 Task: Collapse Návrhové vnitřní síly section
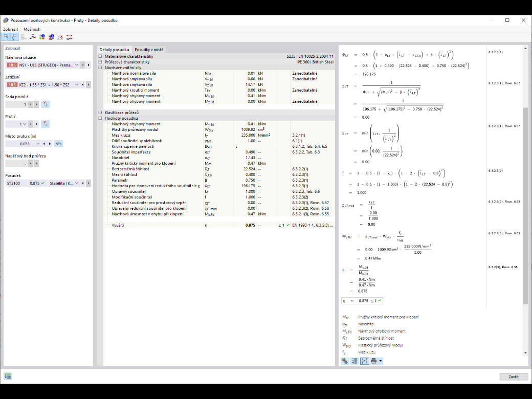click(100, 68)
